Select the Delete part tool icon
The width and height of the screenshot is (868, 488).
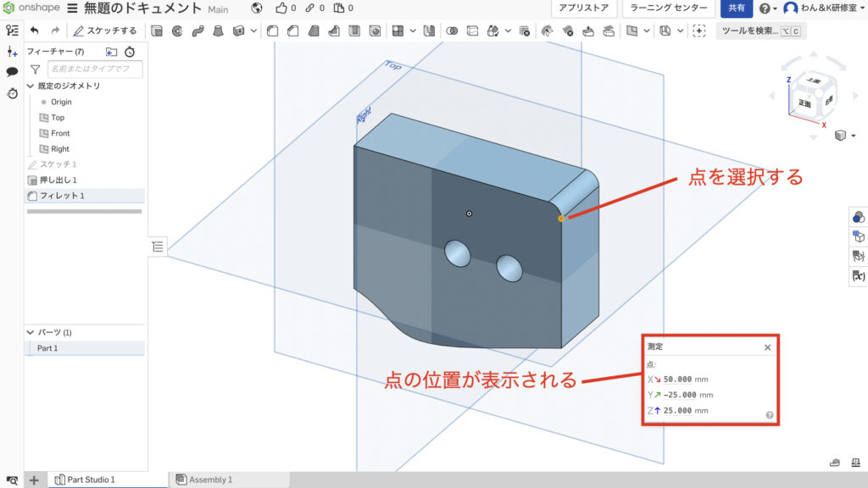[524, 31]
